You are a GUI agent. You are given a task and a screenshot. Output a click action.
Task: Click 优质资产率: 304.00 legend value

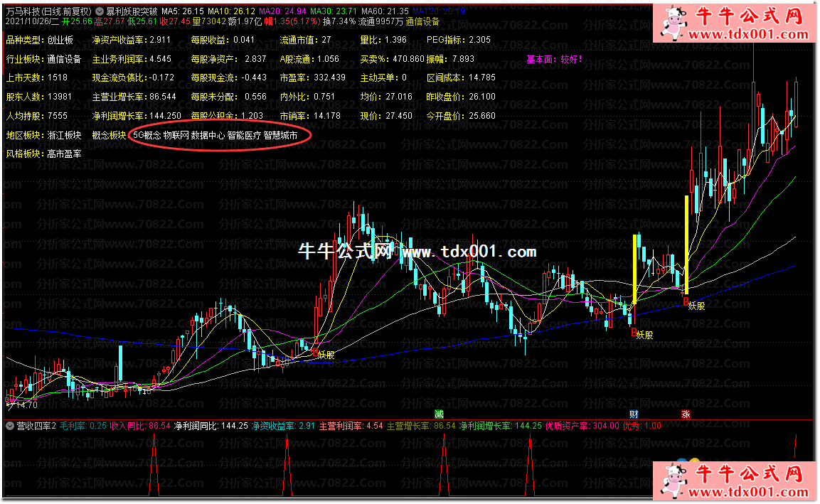point(582,426)
